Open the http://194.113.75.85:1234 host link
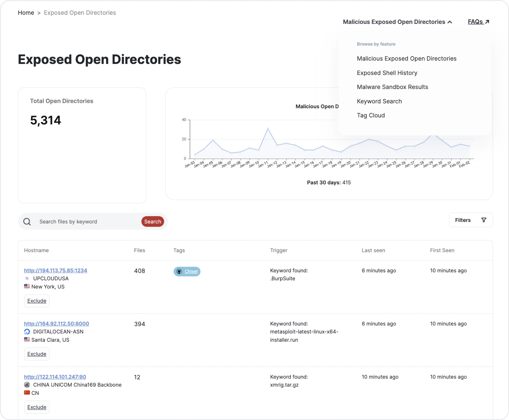This screenshot has width=509, height=420. [55, 270]
